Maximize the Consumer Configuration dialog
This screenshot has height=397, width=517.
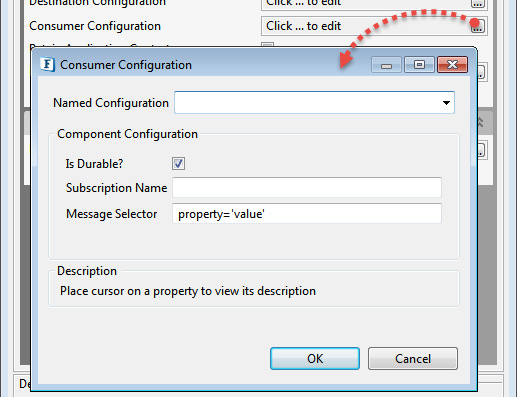click(419, 64)
